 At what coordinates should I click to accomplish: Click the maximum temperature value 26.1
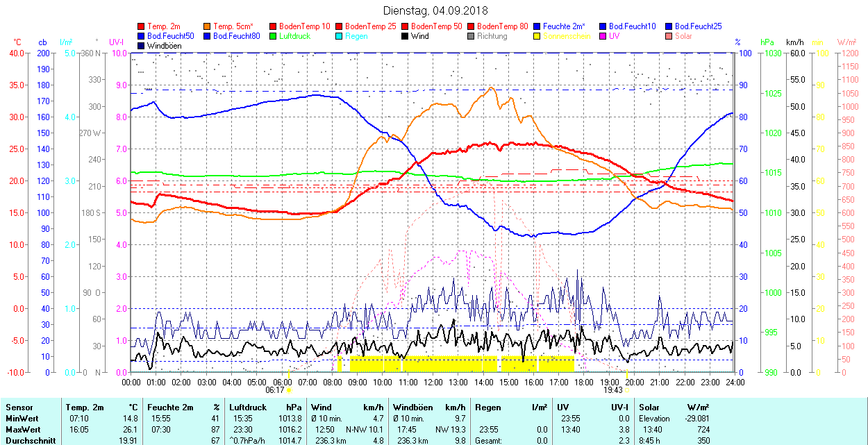[x=131, y=430]
